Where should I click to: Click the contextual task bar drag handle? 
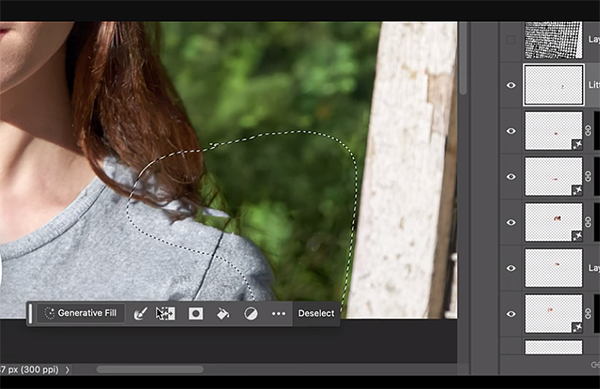pyautogui.click(x=31, y=313)
